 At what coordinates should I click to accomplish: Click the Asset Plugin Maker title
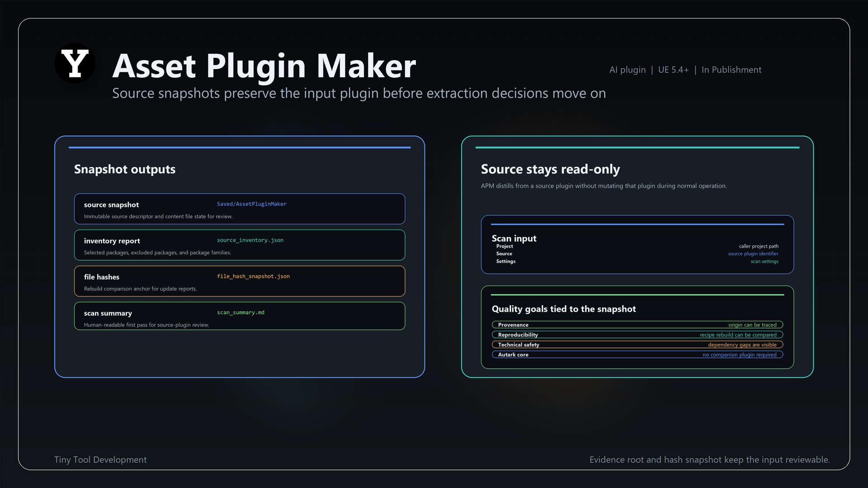264,66
